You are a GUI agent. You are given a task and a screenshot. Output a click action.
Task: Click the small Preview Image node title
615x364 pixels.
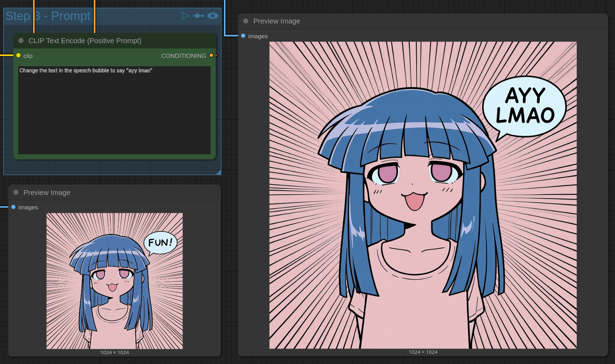pyautogui.click(x=47, y=193)
